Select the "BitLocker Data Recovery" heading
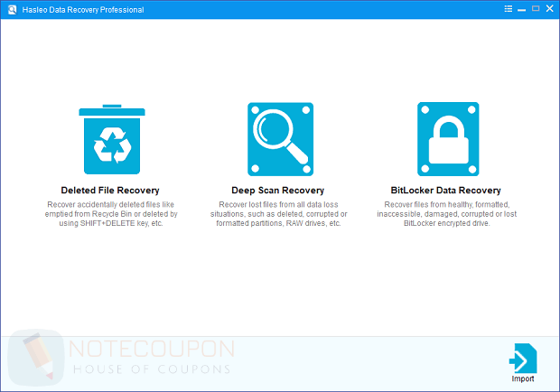Viewport: 560px width, 392px height. [x=445, y=191]
